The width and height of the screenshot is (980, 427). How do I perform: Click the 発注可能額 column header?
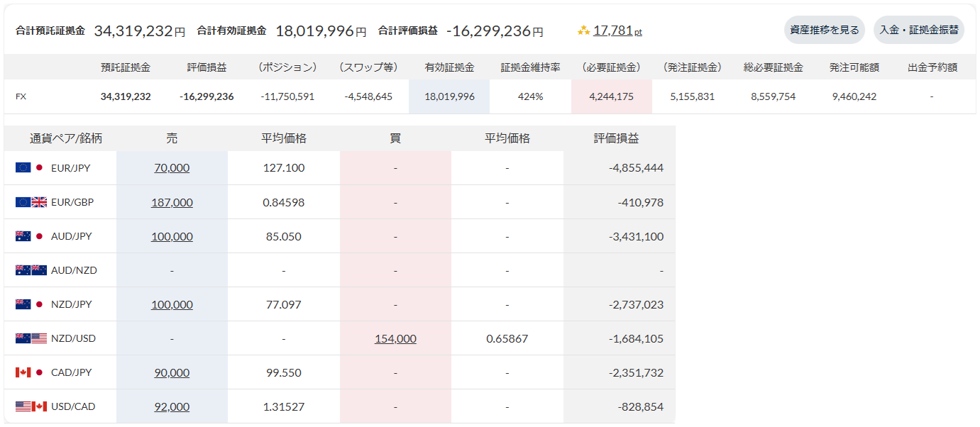click(x=854, y=67)
